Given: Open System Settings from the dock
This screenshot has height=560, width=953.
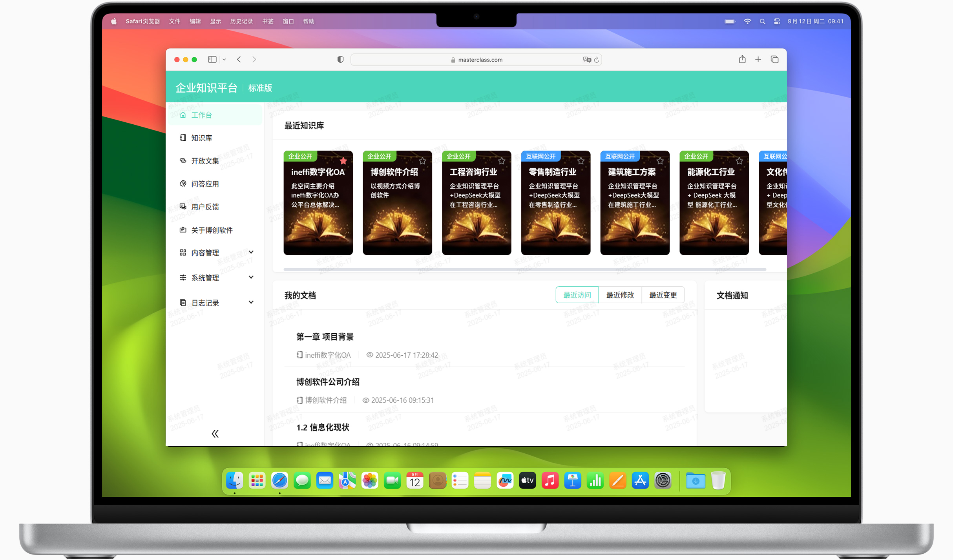Looking at the screenshot, I should click(663, 480).
